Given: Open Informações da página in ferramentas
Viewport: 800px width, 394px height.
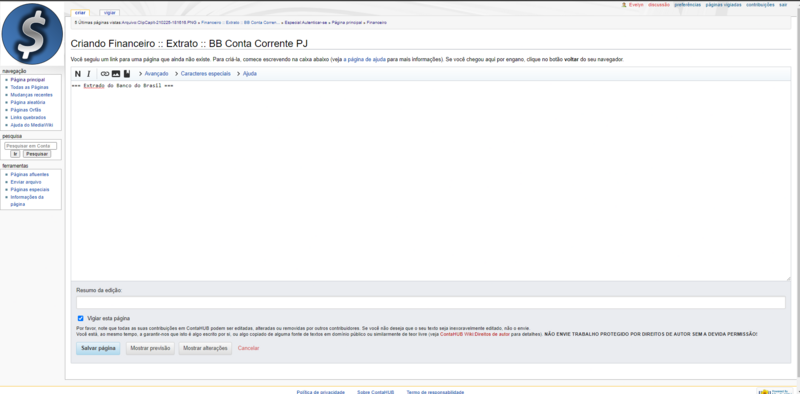Looking at the screenshot, I should click(27, 201).
